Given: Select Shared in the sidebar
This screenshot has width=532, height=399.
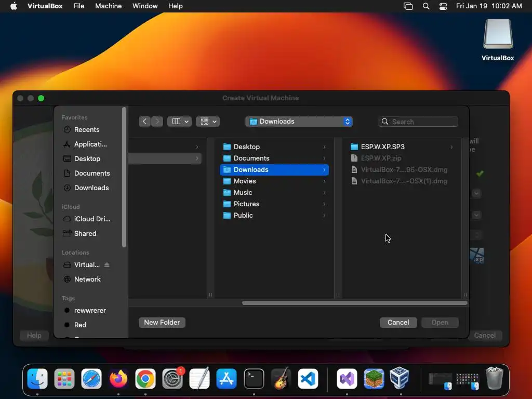Looking at the screenshot, I should [85, 234].
